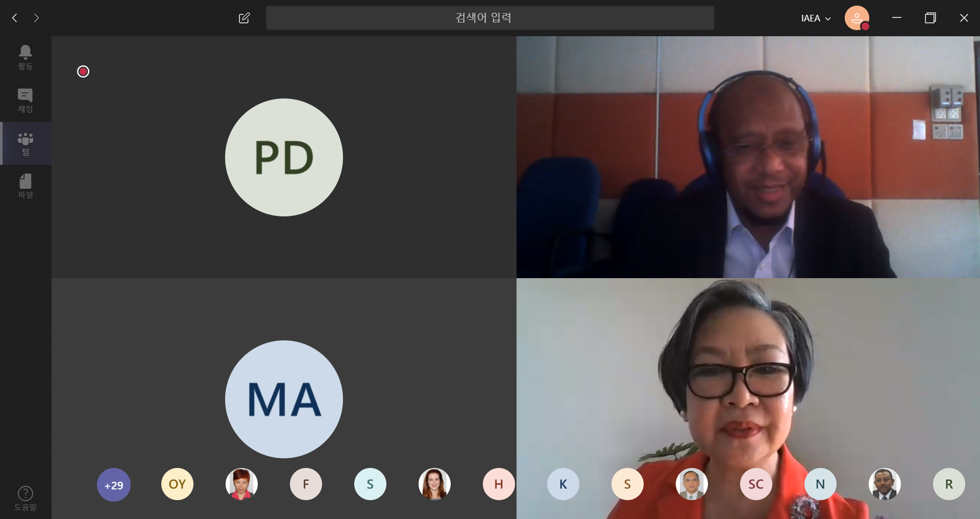Select the N participant bubble
Screen dimensions: 980x519
pyautogui.click(x=820, y=484)
